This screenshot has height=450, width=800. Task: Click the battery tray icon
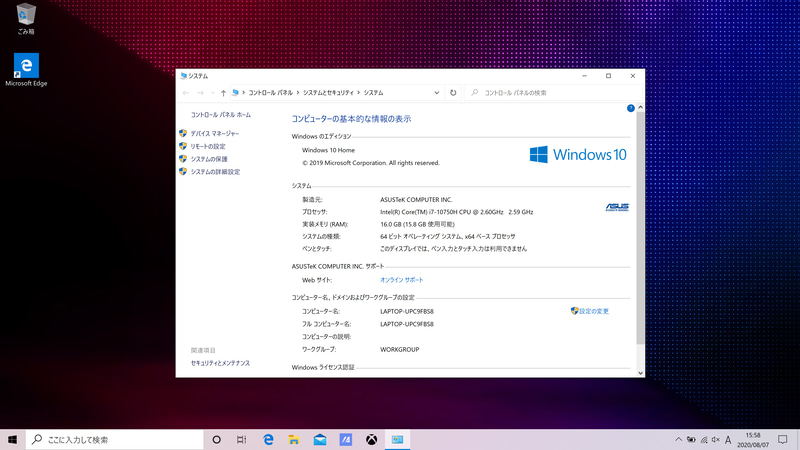pyautogui.click(x=691, y=439)
